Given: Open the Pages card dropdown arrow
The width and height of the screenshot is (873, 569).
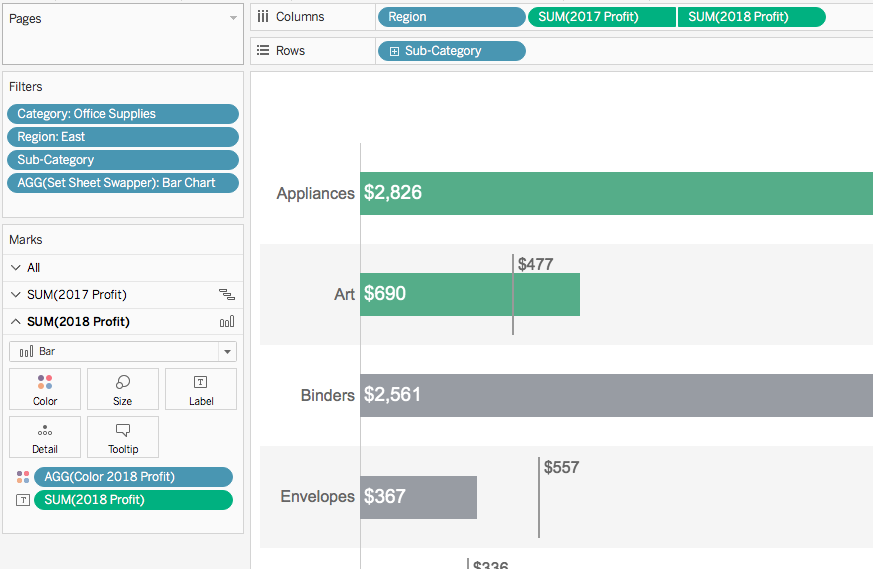Looking at the screenshot, I should [233, 18].
